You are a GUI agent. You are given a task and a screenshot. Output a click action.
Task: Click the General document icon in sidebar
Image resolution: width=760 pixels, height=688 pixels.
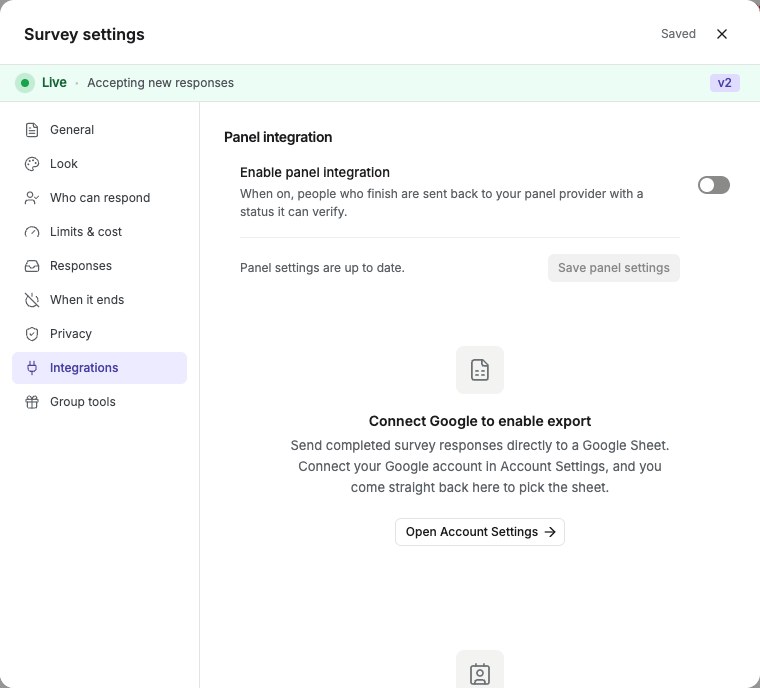pyautogui.click(x=32, y=130)
